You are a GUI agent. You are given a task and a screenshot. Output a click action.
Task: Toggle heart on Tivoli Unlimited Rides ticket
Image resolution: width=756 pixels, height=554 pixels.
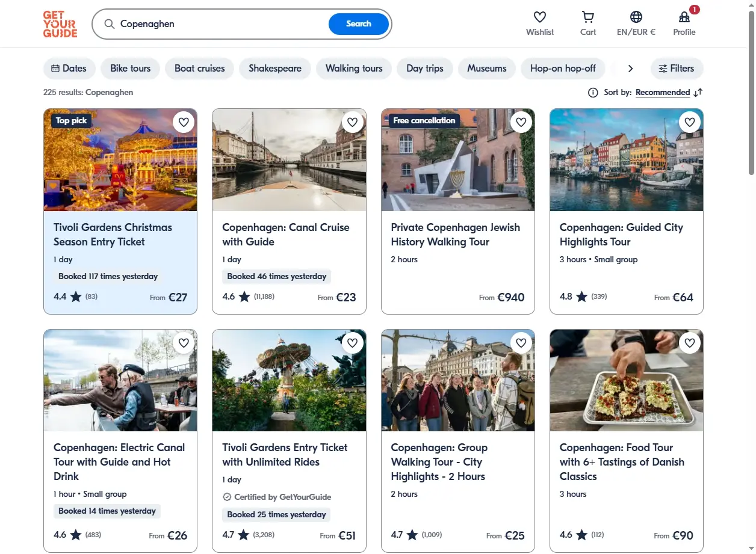pyautogui.click(x=352, y=343)
